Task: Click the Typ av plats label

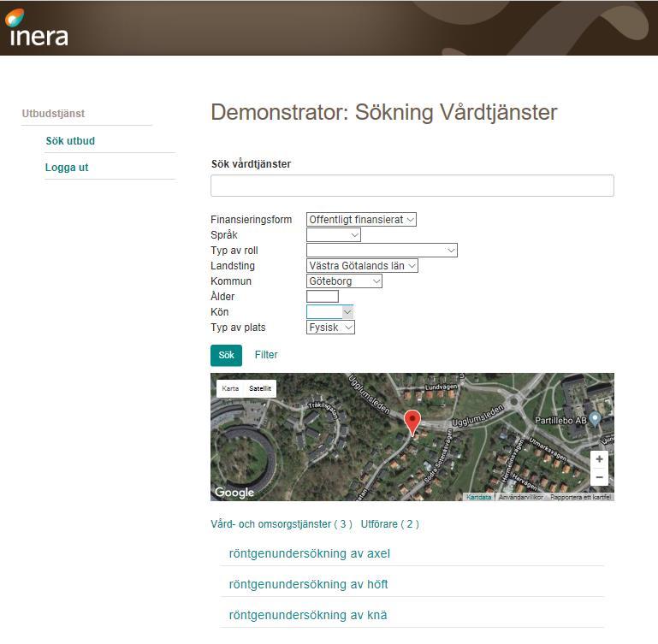Action: [x=238, y=328]
